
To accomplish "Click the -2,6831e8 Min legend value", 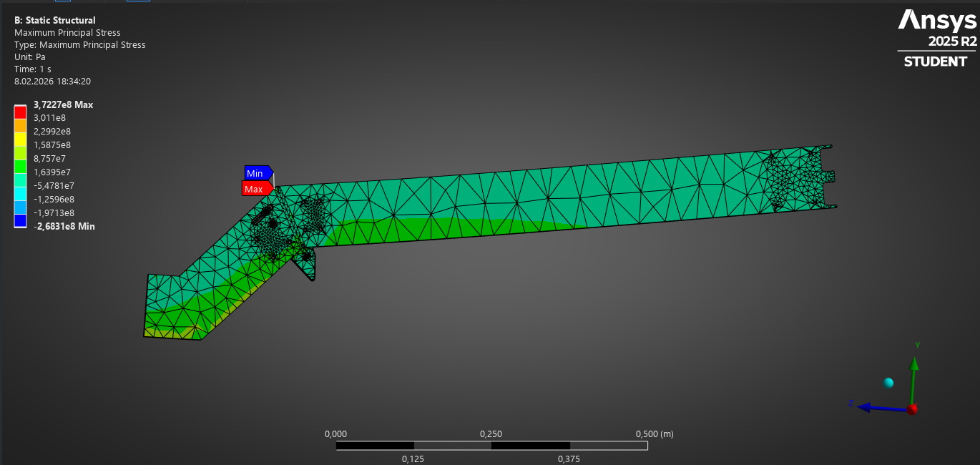I will (x=64, y=226).
